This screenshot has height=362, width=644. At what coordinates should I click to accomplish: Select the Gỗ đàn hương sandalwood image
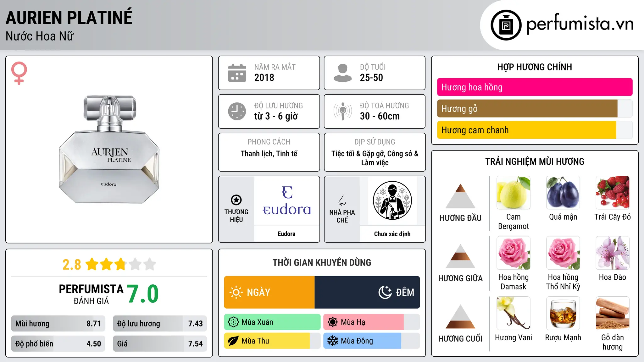point(613,313)
